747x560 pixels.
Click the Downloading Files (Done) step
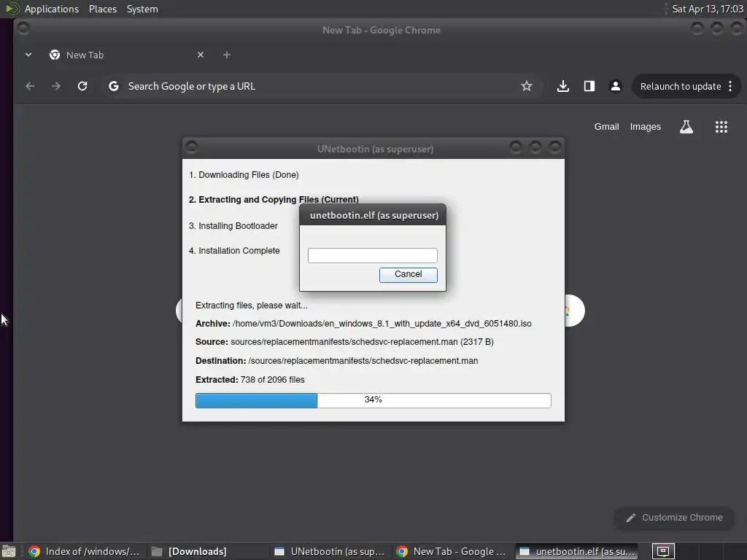tap(244, 175)
